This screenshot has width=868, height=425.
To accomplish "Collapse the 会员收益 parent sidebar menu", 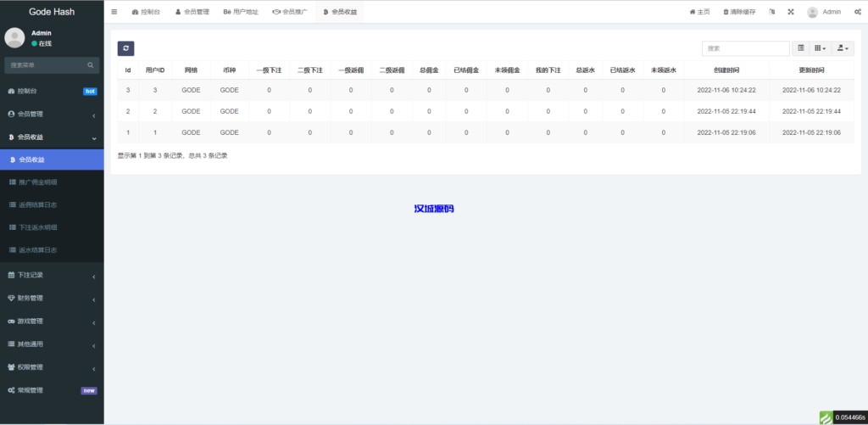I will coord(52,137).
